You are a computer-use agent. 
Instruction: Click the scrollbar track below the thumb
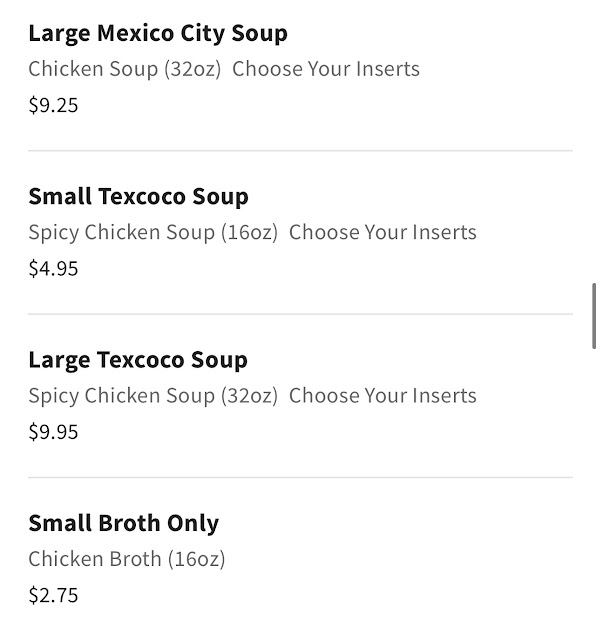tap(594, 494)
